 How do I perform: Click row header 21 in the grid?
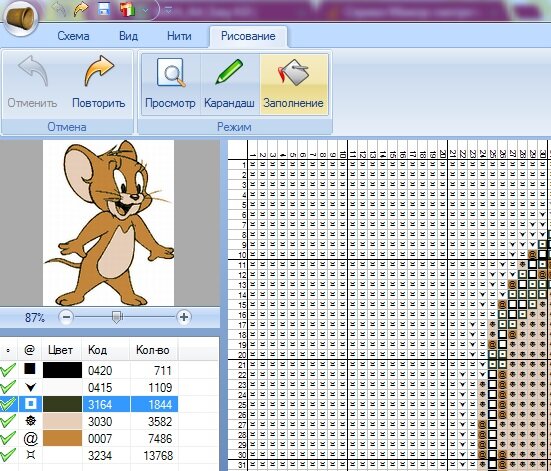click(x=238, y=365)
